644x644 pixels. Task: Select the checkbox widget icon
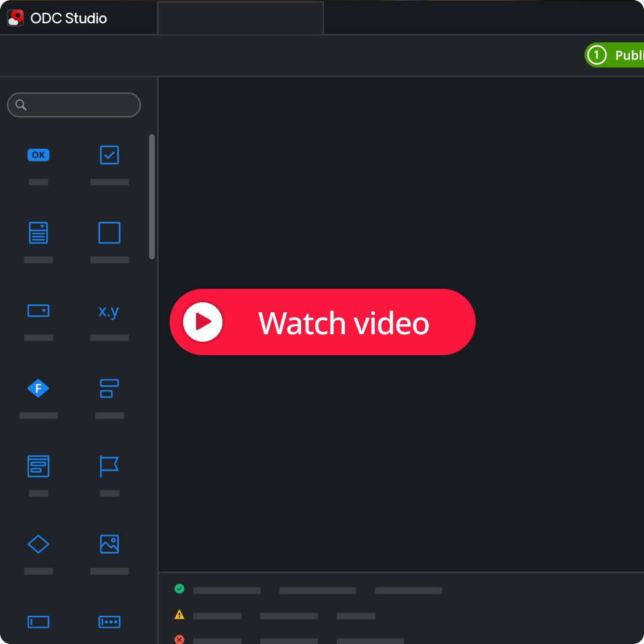coord(109,155)
